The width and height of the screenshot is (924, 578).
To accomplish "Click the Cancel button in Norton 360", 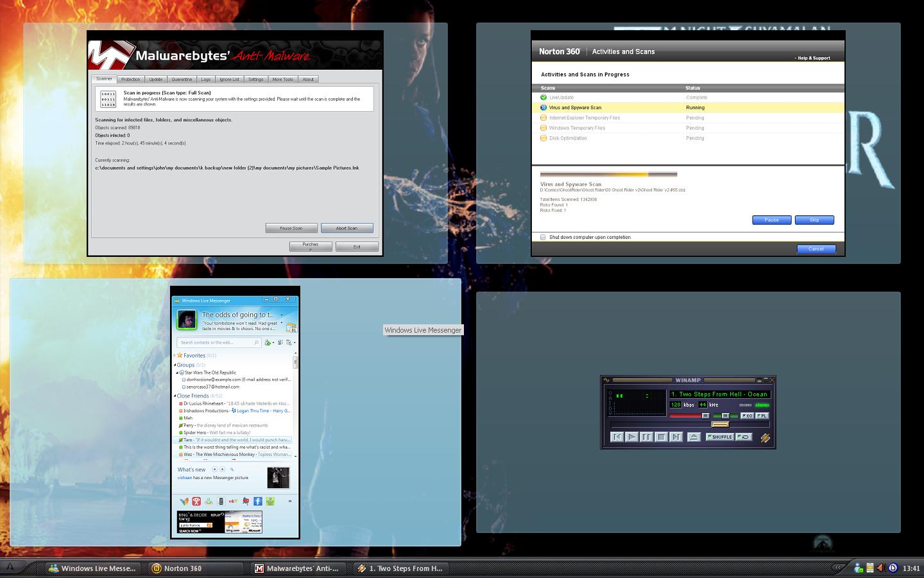I will click(x=816, y=249).
